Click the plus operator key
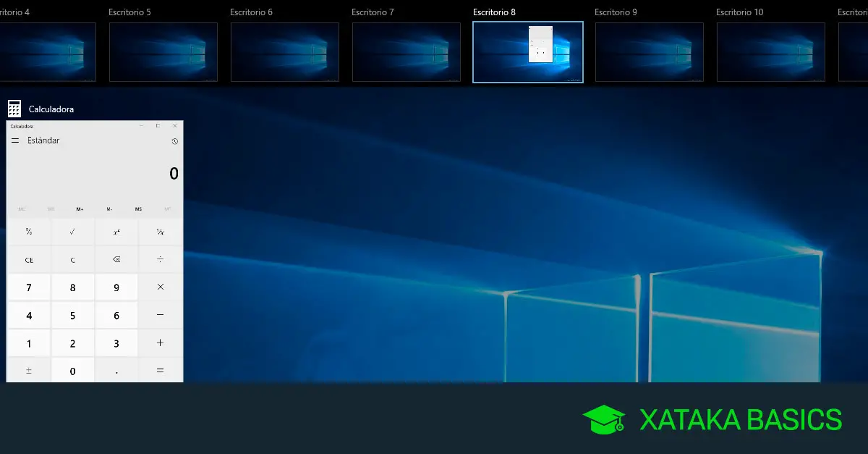 coord(160,343)
